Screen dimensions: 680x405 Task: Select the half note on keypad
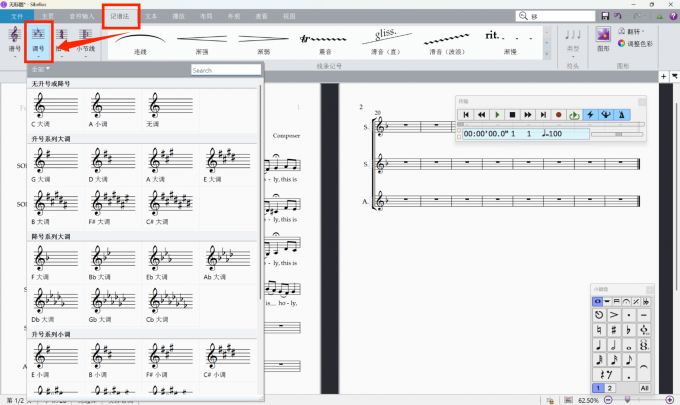(x=614, y=345)
